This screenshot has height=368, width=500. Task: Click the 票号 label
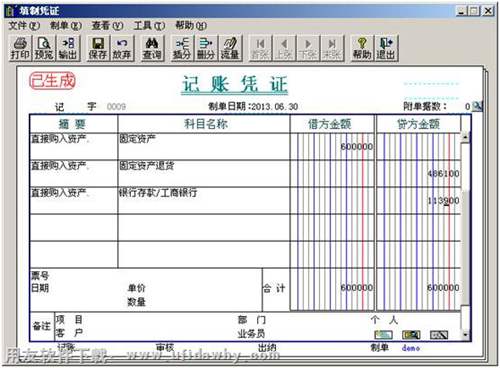pos(40,275)
